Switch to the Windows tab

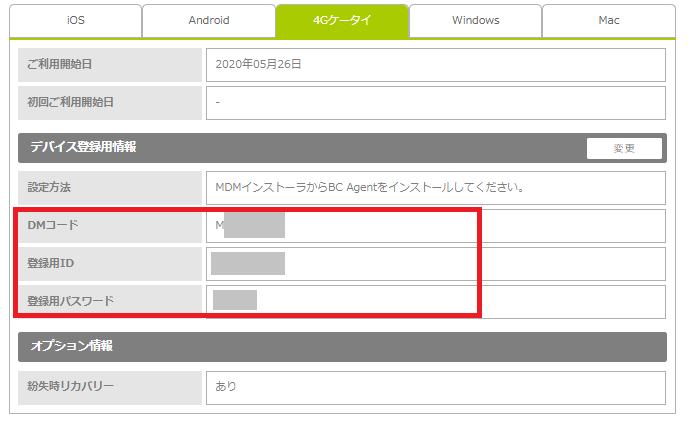coord(475,20)
